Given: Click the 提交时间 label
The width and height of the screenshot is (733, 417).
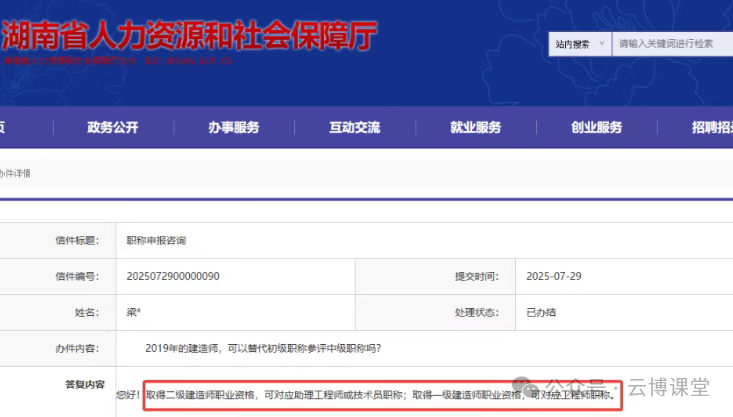Looking at the screenshot, I should click(x=477, y=276).
